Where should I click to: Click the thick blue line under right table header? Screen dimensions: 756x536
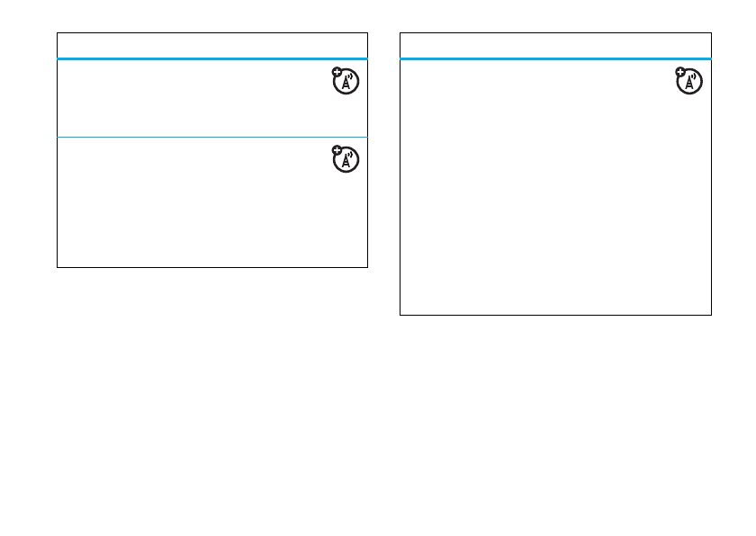click(x=555, y=58)
